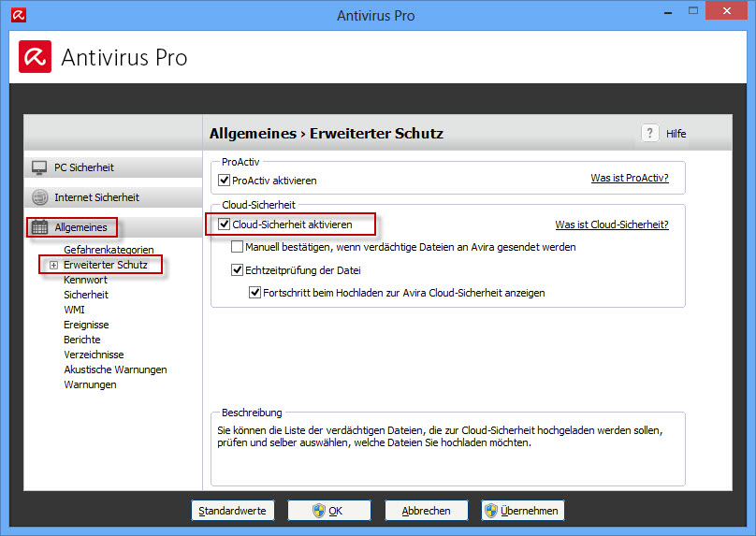Image resolution: width=756 pixels, height=536 pixels.
Task: Open the 'Was ist Cloud-Sicherheit?' link
Action: [612, 225]
